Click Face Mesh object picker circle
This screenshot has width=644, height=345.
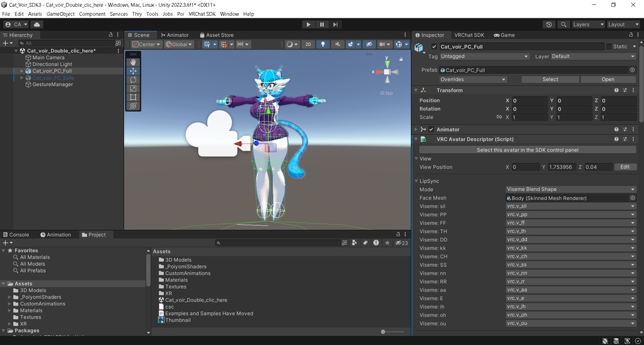coord(633,198)
